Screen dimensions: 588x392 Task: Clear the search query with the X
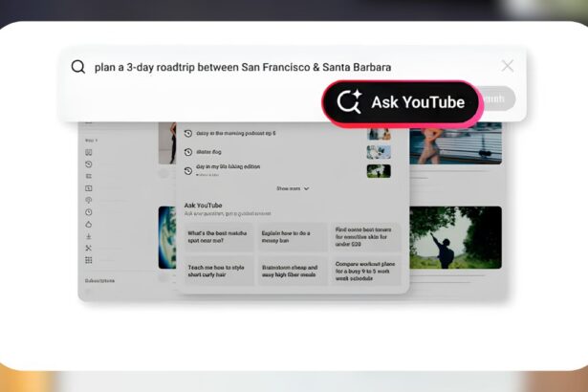click(508, 66)
